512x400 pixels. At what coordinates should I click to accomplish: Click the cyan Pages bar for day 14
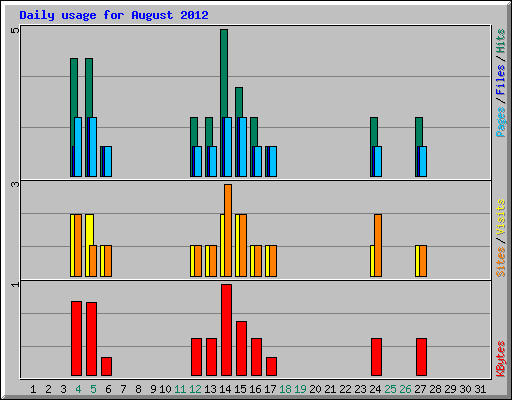tap(228, 147)
